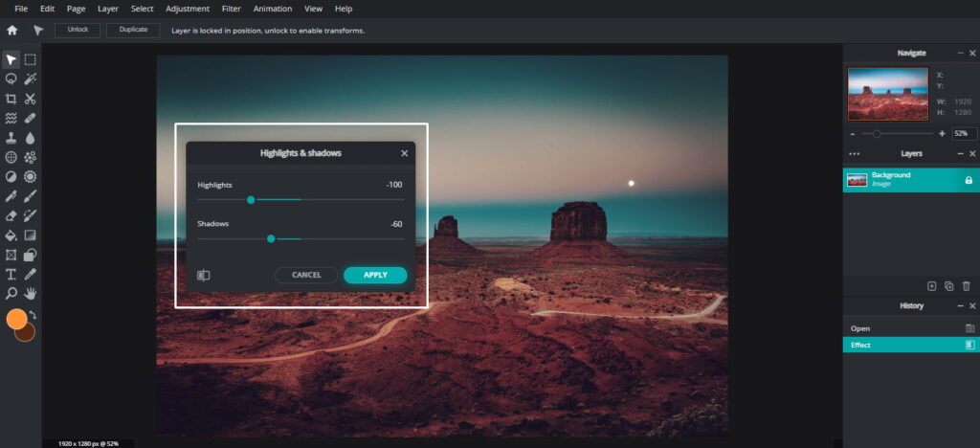Swap foreground and background colors
Screen dimensions: 980x448
coord(33,315)
